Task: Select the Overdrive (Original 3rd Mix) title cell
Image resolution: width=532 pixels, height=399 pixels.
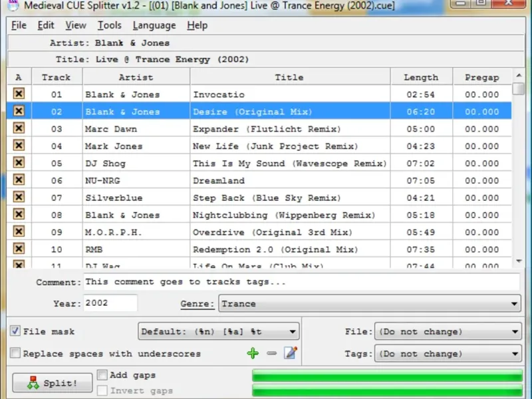Action: [290, 232]
